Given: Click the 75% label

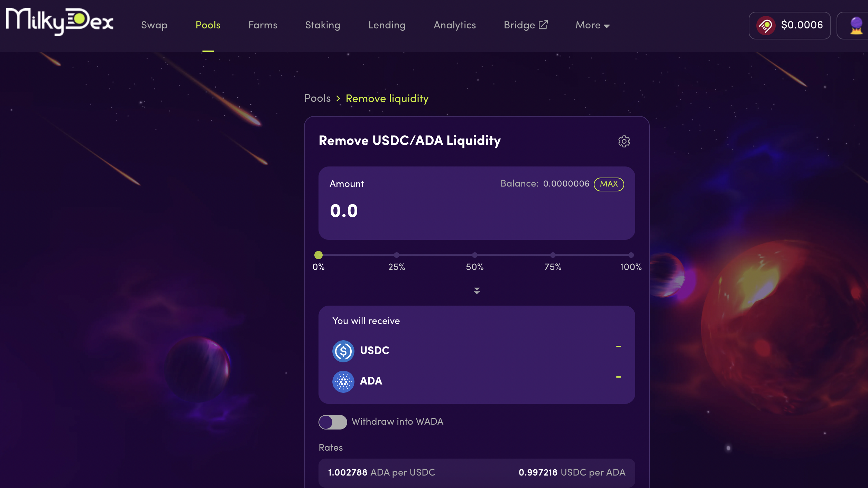Looking at the screenshot, I should [x=553, y=267].
